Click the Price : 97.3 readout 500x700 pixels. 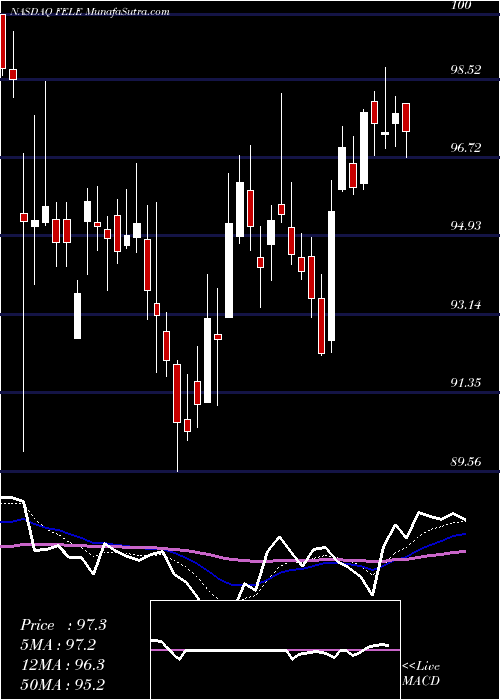click(63, 625)
